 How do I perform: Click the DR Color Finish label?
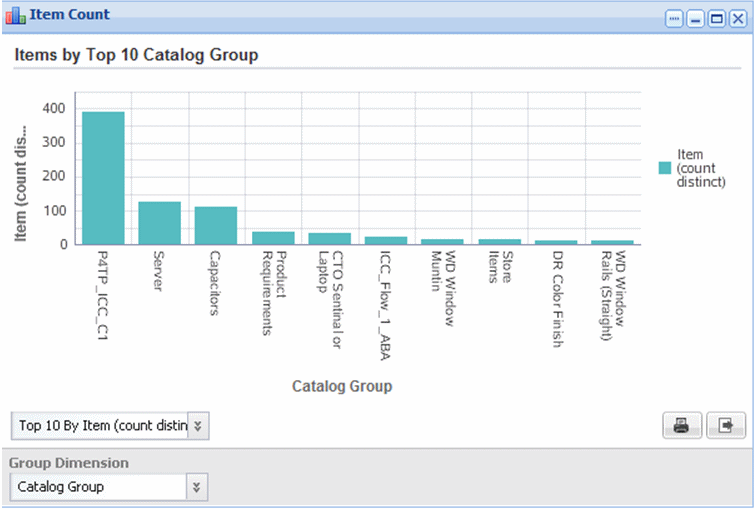557,299
